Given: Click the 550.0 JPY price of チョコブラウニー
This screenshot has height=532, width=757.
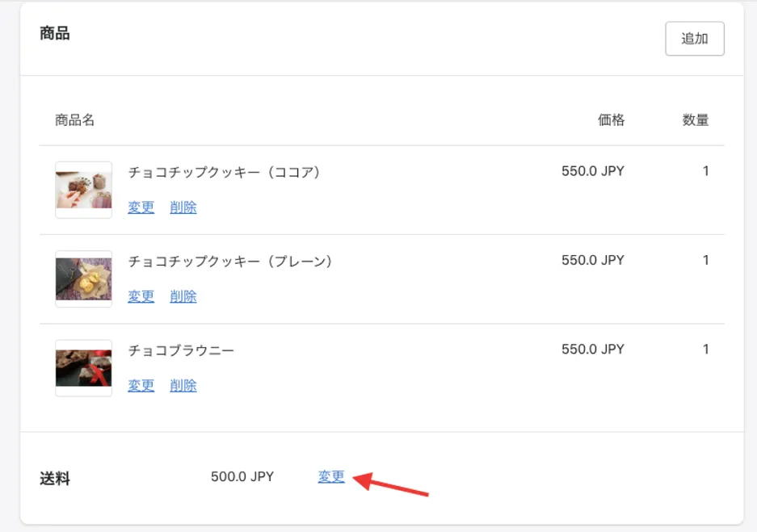Looking at the screenshot, I should point(593,350).
